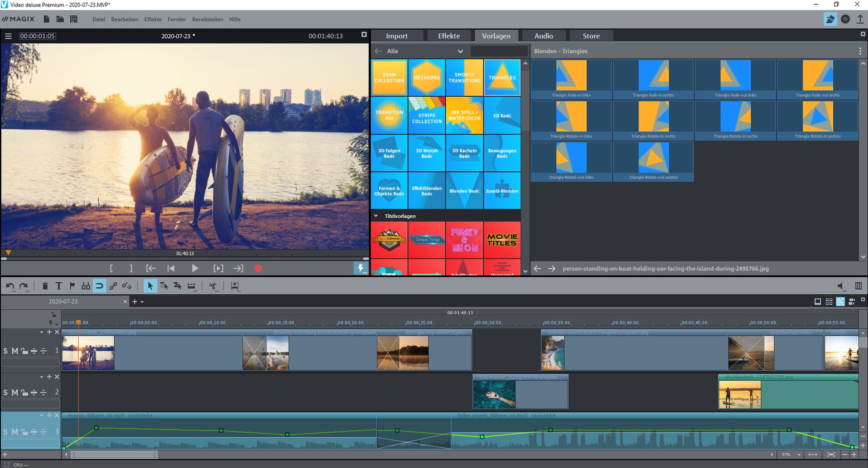Select the single-object mouse pointer mode

point(150,286)
